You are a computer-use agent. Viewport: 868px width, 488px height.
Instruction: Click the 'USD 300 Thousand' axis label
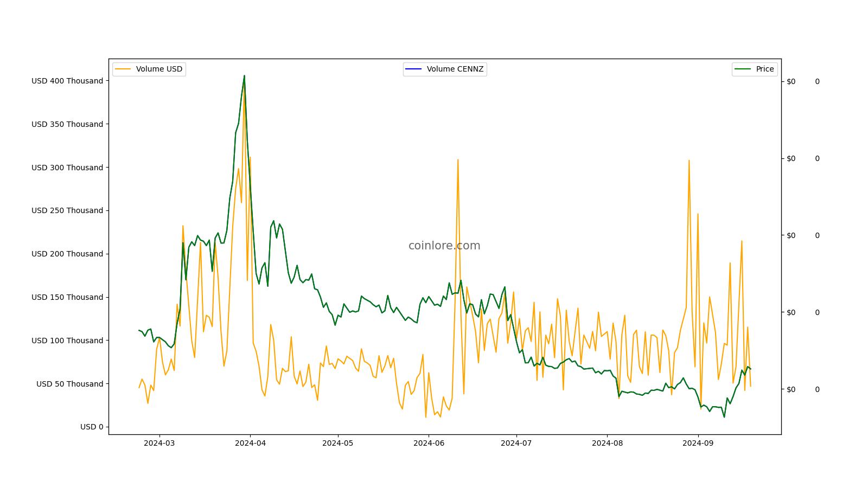pyautogui.click(x=67, y=168)
